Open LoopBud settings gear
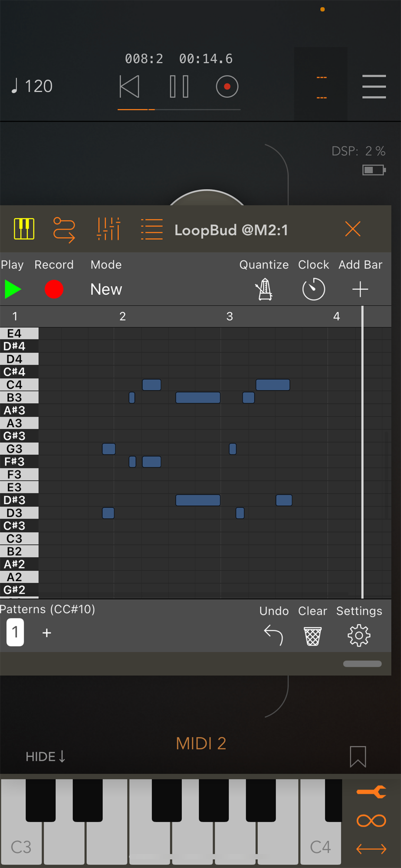 [359, 636]
